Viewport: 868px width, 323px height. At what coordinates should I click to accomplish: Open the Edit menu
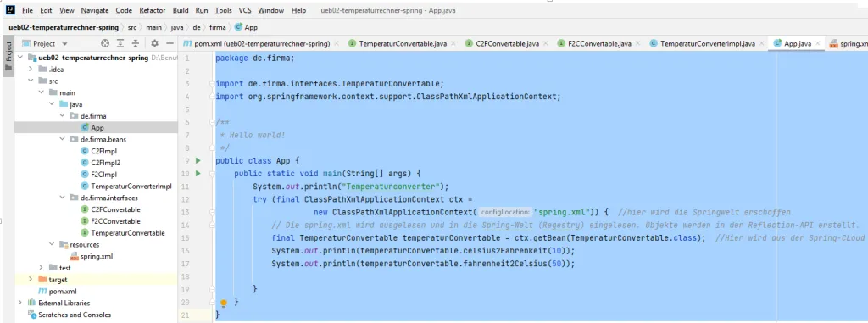tap(46, 10)
